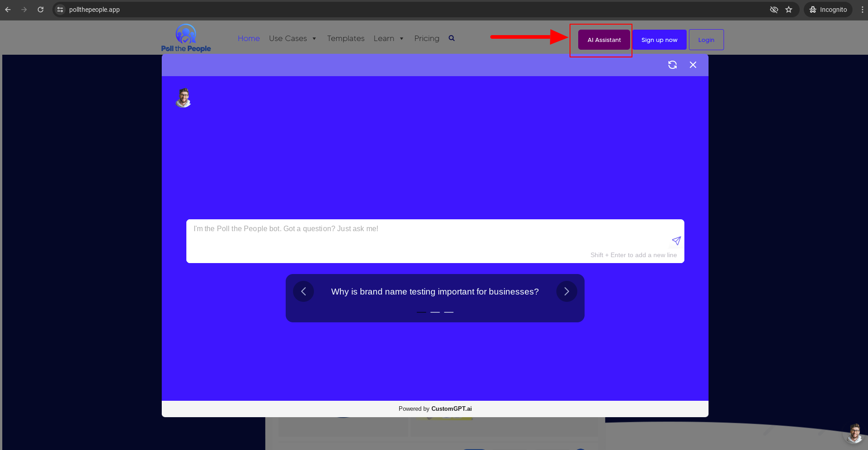868x450 pixels.
Task: Bookmark this page with star icon
Action: tap(789, 10)
